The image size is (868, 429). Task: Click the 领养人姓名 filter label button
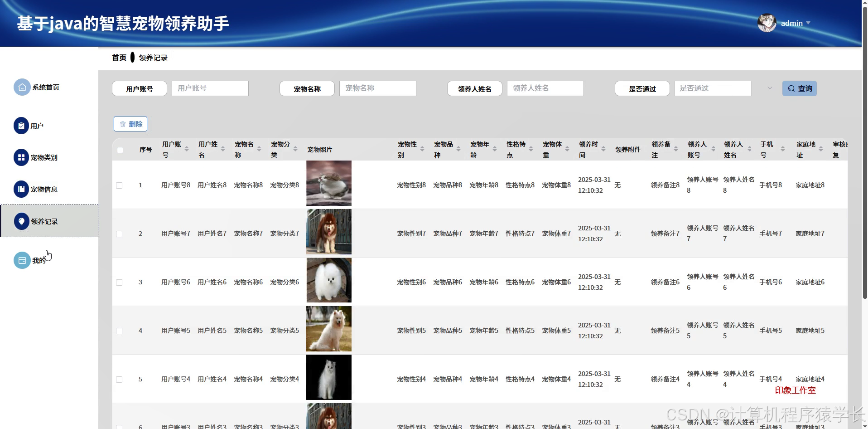pyautogui.click(x=475, y=88)
